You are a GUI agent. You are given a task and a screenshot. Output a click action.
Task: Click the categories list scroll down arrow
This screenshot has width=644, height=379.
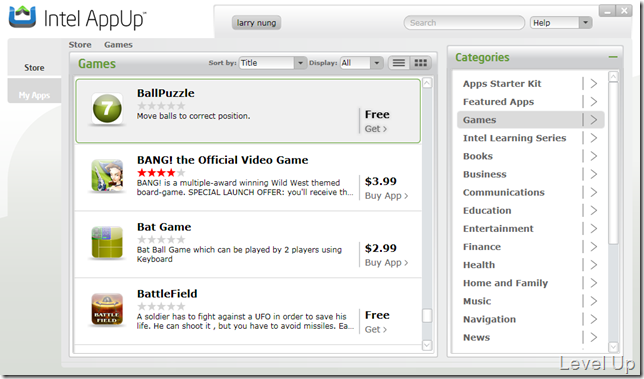tap(613, 347)
